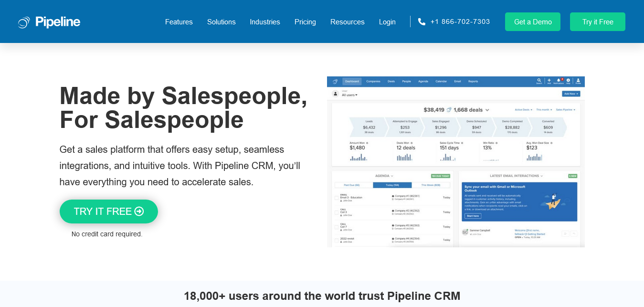Click the large TRY IT FREE button
The width and height of the screenshot is (644, 307).
click(109, 212)
